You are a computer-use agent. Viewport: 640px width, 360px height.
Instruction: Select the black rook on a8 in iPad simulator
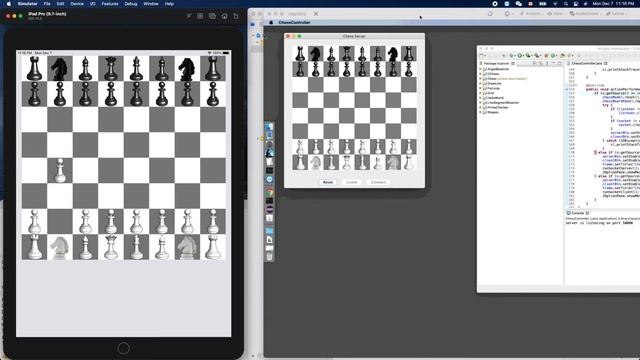click(34, 69)
